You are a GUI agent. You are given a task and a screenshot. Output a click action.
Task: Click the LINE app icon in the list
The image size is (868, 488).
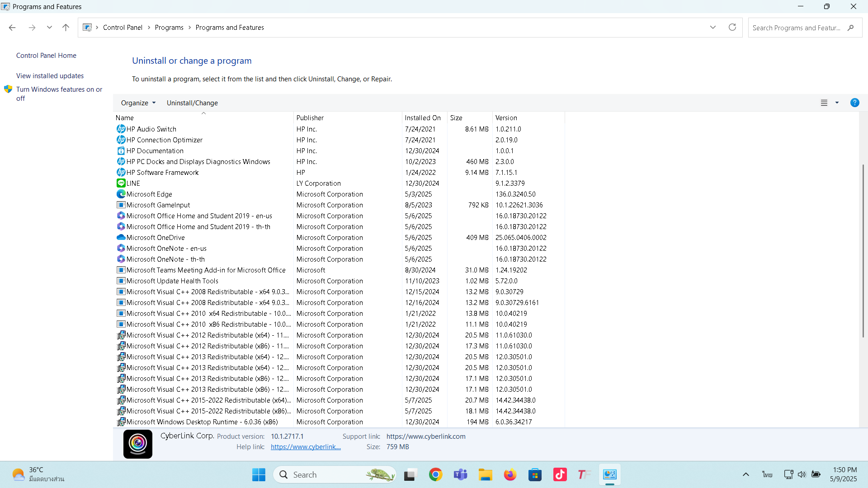[x=121, y=183]
